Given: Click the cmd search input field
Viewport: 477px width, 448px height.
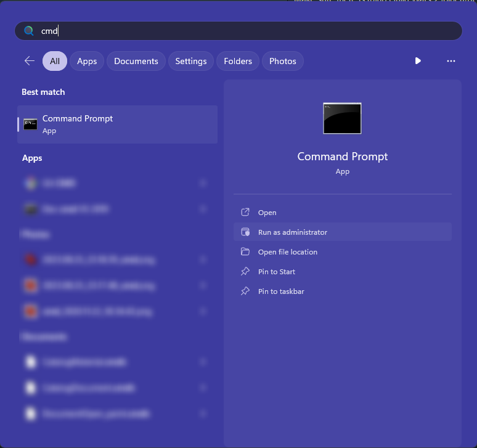Looking at the screenshot, I should [x=238, y=31].
